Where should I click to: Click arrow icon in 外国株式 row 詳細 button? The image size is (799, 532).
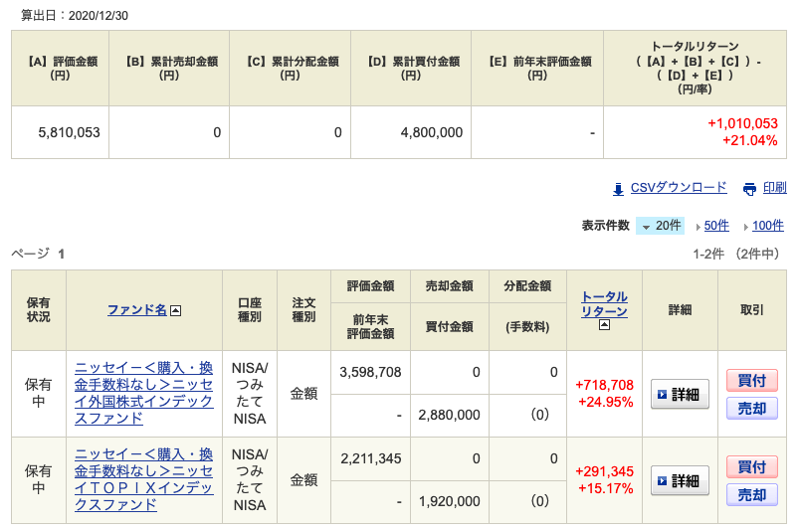point(662,395)
